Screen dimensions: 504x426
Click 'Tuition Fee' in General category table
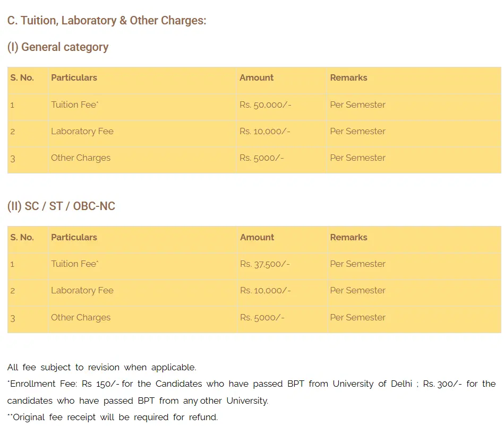click(74, 105)
